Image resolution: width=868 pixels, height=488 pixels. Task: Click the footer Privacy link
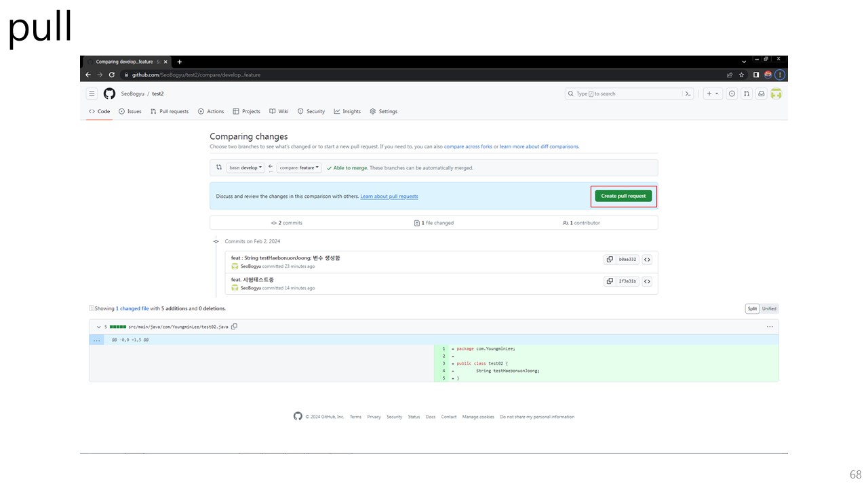click(374, 417)
